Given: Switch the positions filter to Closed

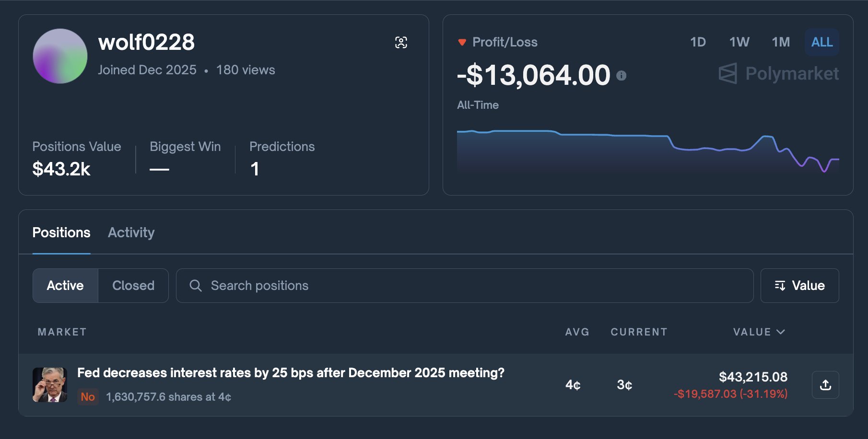Looking at the screenshot, I should click(x=133, y=286).
